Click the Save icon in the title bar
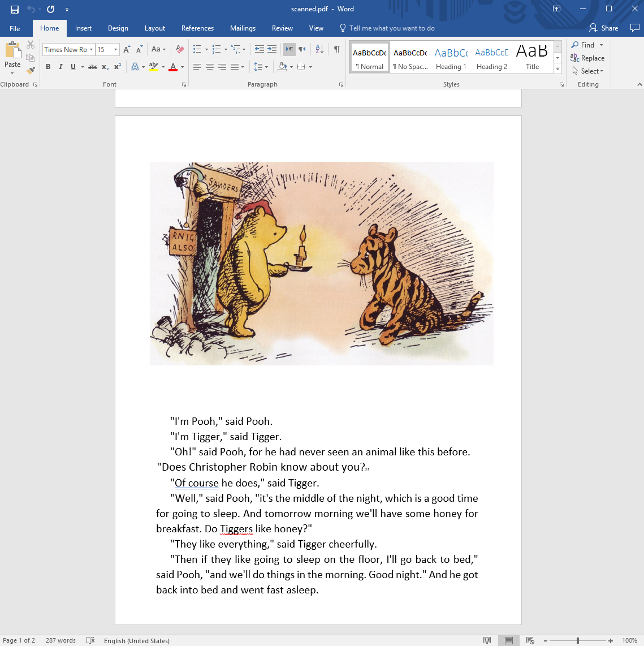The image size is (644, 646). click(x=14, y=9)
